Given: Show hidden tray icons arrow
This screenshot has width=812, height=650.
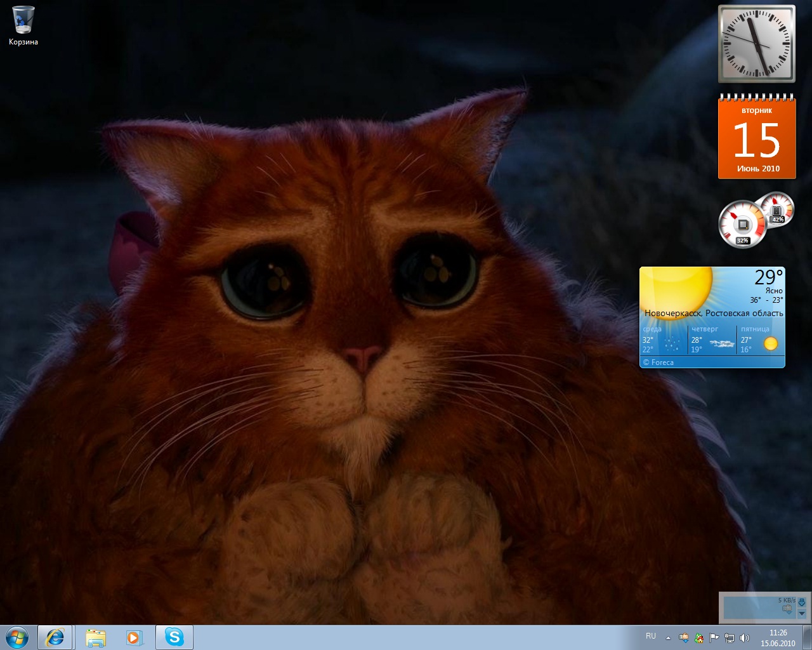Looking at the screenshot, I should click(x=668, y=638).
